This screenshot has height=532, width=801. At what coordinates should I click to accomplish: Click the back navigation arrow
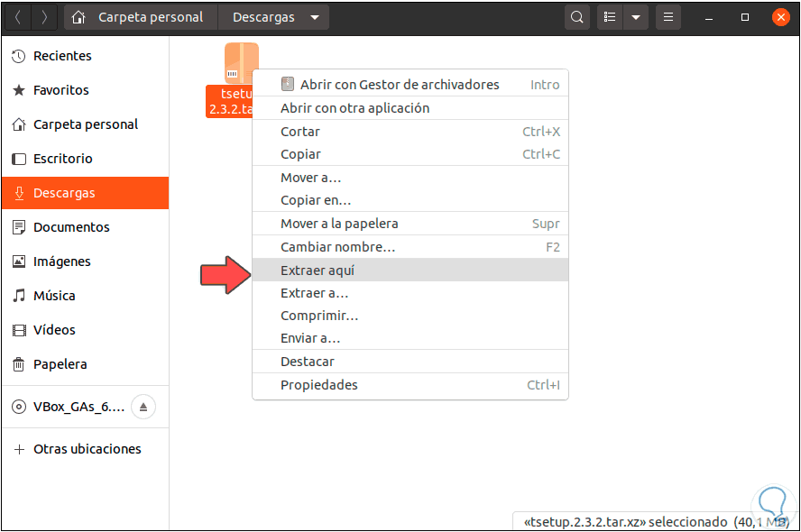coord(18,16)
